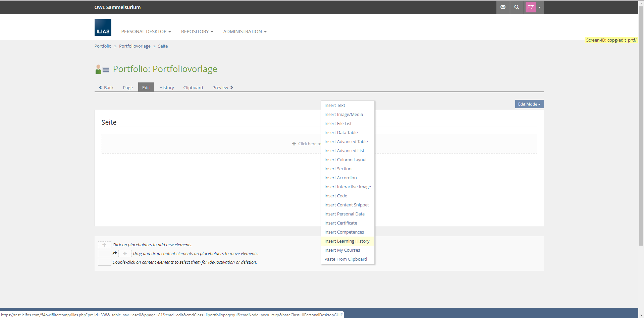This screenshot has height=318, width=644.
Task: Select Insert Learning History menu entry
Action: [x=347, y=241]
